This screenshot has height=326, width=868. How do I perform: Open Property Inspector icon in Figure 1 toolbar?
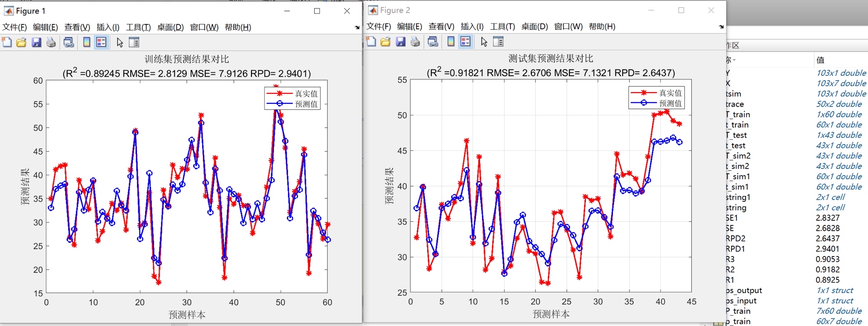coord(134,42)
